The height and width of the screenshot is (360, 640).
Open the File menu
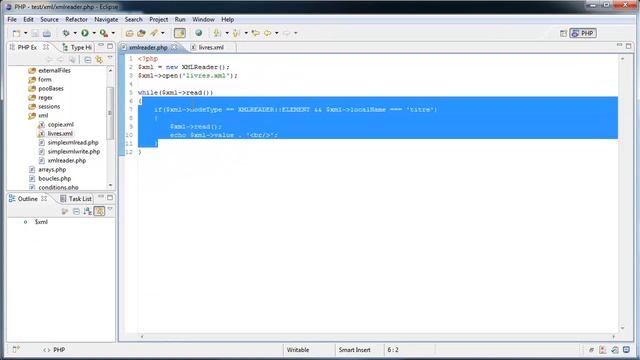tap(12, 20)
